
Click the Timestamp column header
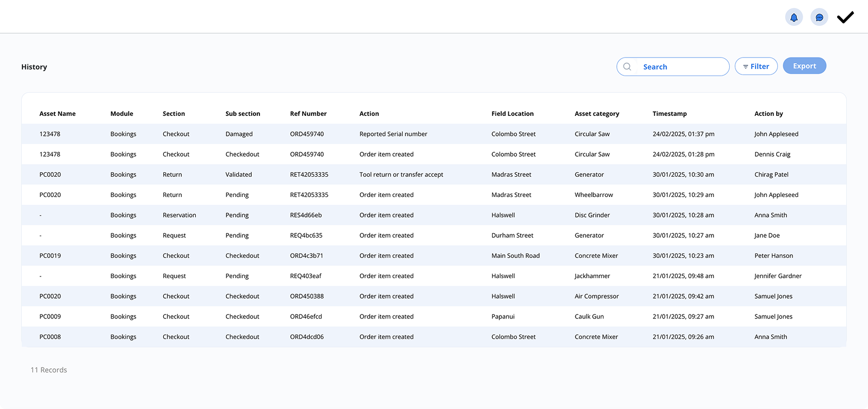pos(669,114)
